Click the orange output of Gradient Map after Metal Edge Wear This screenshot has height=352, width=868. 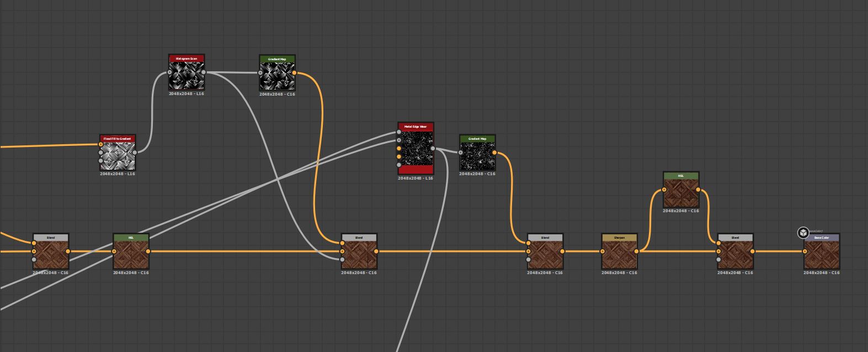494,153
